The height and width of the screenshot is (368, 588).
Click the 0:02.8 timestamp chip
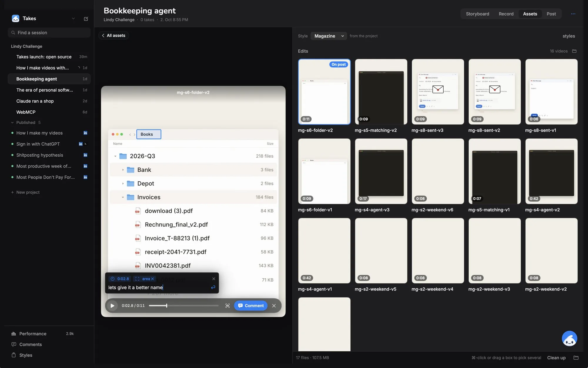(120, 279)
